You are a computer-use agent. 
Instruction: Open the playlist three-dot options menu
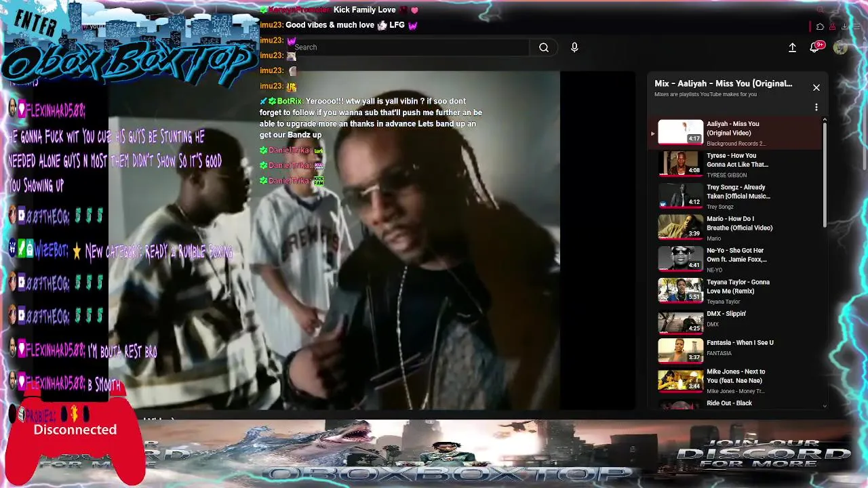click(816, 107)
